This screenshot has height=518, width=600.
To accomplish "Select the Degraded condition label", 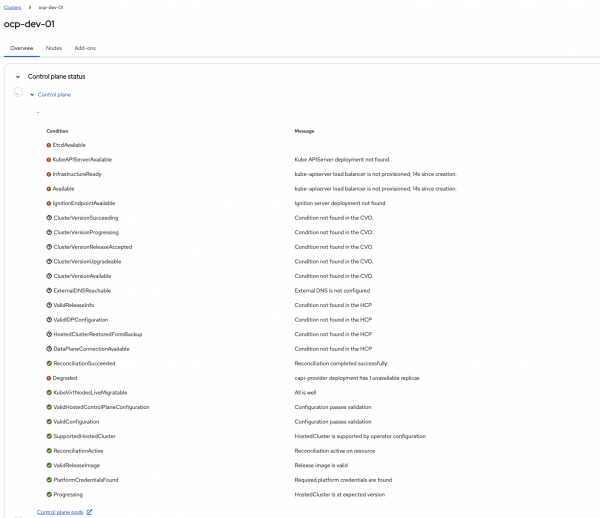I will tap(65, 378).
